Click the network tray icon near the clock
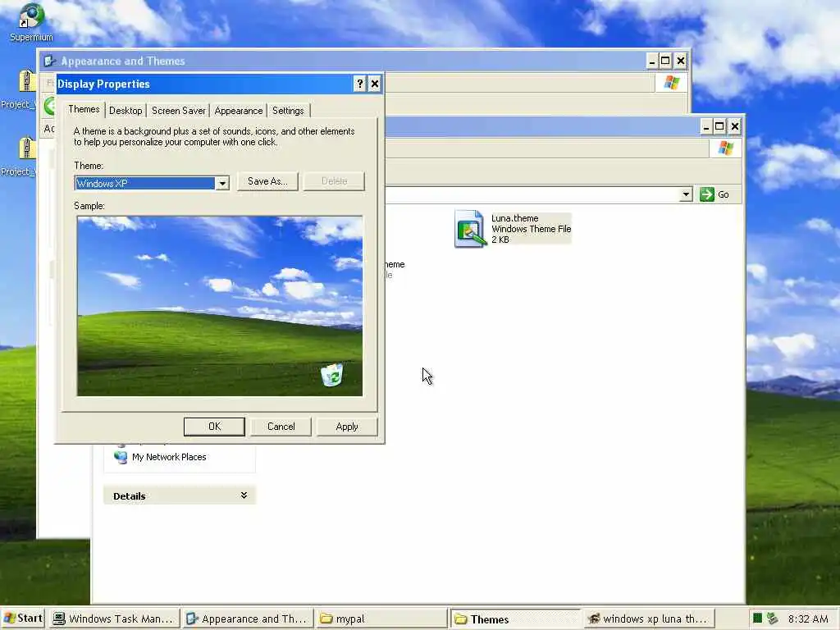This screenshot has width=840, height=630. pyautogui.click(x=772, y=619)
